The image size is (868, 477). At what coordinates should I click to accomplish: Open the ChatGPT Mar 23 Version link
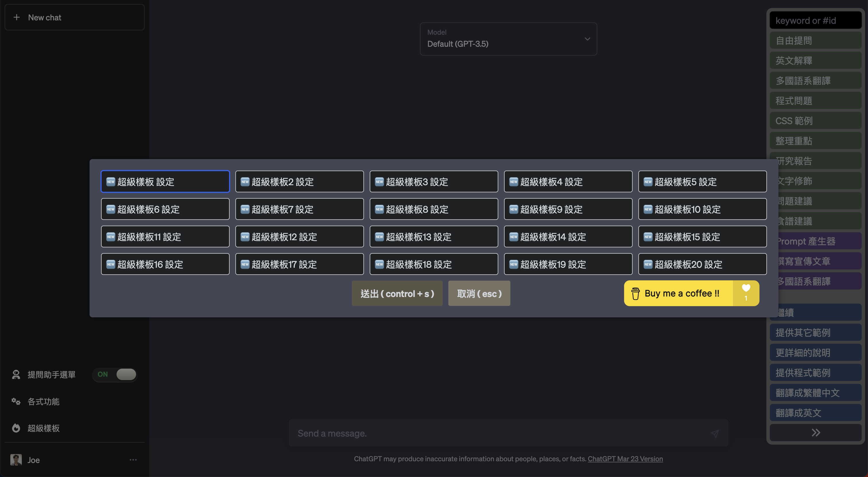(625, 459)
